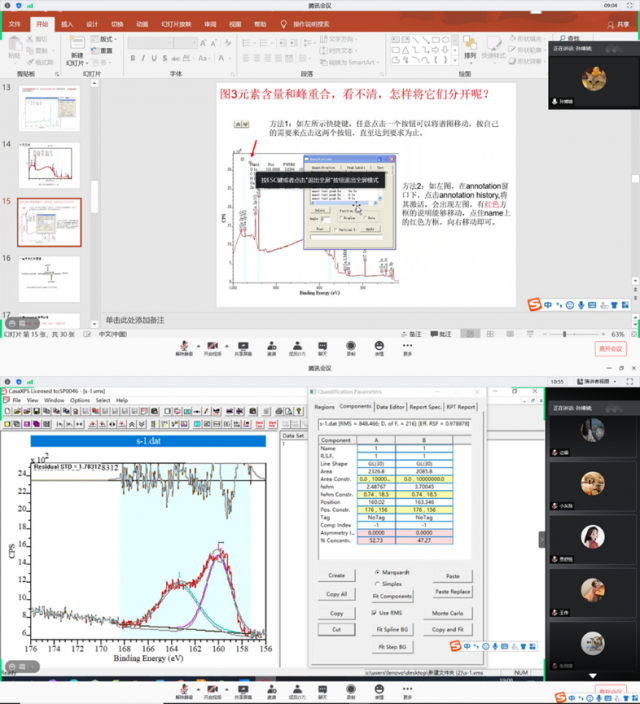Open the chat icon in lower meeting toolbar
Screen dimensions: 640x704
(322, 688)
